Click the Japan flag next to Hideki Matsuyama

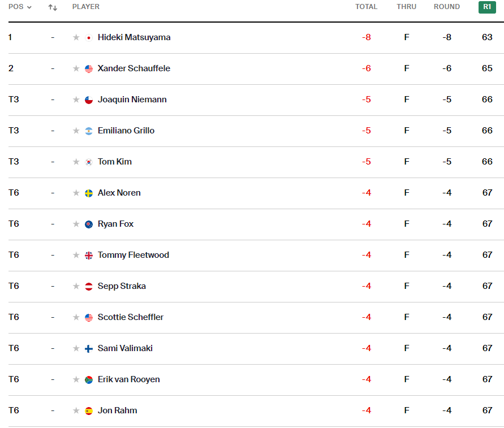point(89,38)
